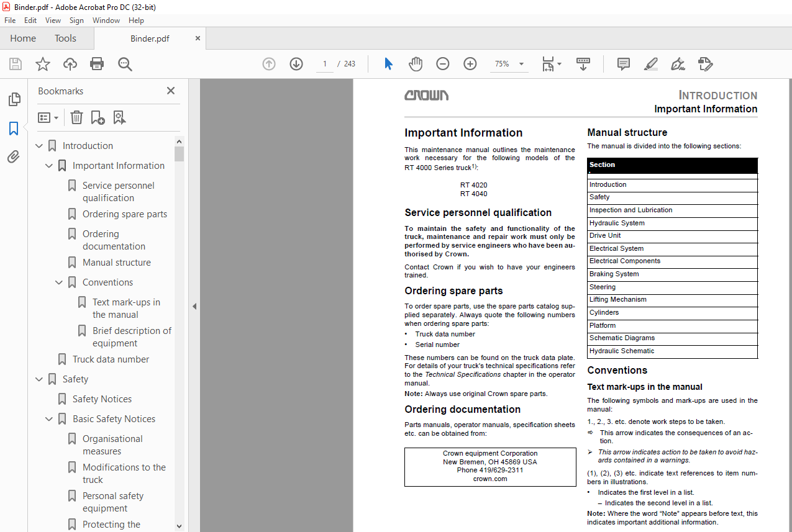792x532 pixels.
Task: Collapse the Important Information bookmark
Action: coord(50,166)
